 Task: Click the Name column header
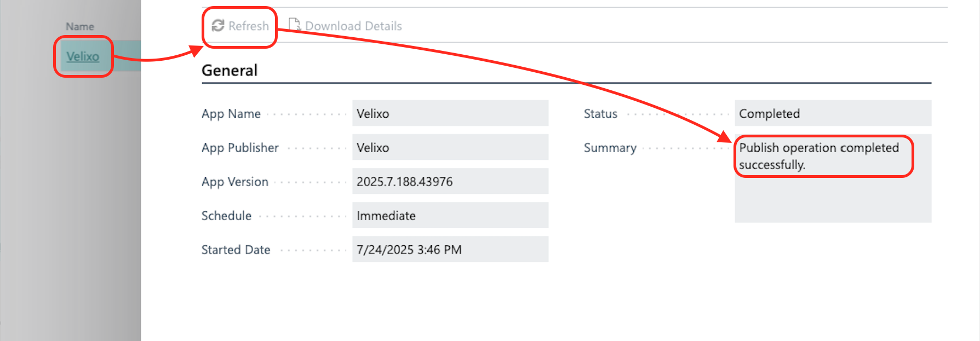click(x=80, y=26)
